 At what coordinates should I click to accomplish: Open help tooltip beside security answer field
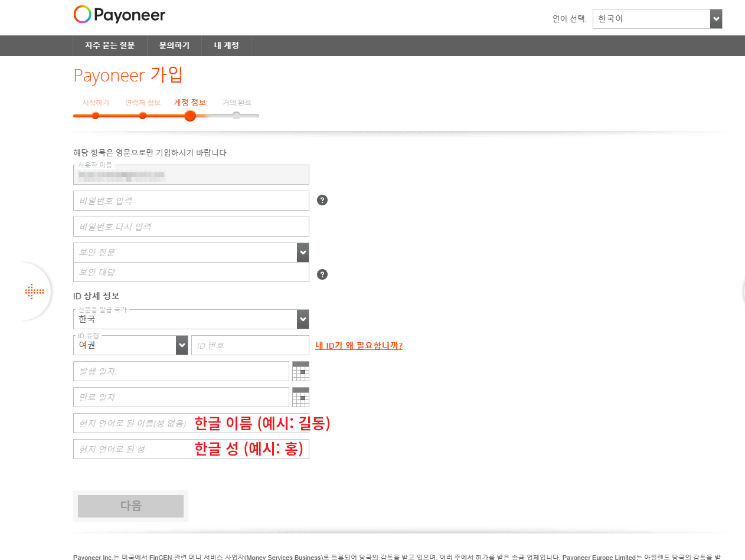click(322, 274)
